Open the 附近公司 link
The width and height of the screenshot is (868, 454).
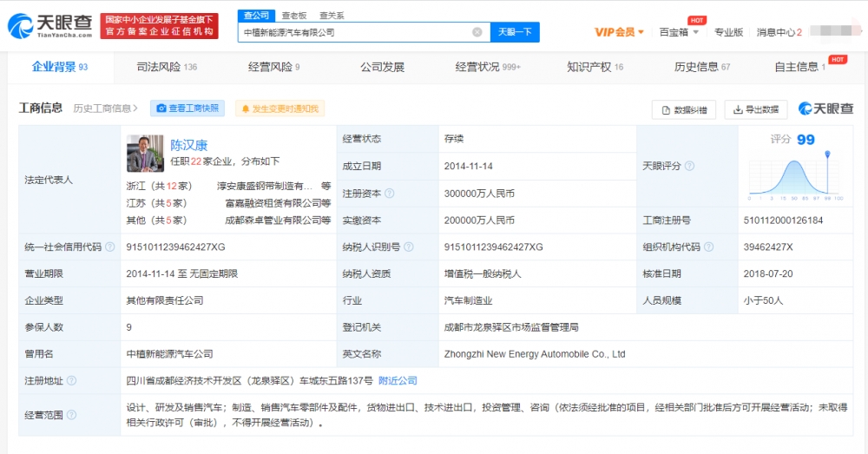[398, 380]
